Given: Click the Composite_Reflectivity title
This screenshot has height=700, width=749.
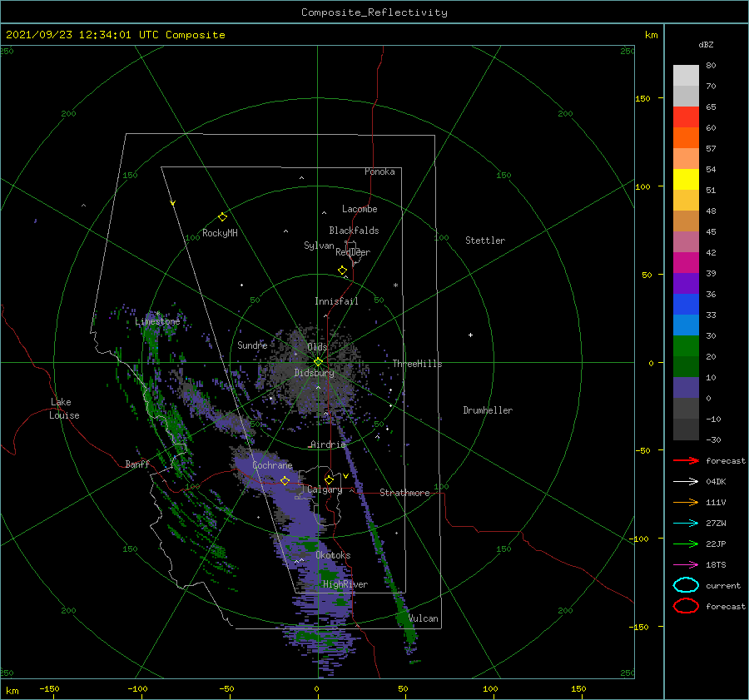Looking at the screenshot, I should click(x=374, y=12).
